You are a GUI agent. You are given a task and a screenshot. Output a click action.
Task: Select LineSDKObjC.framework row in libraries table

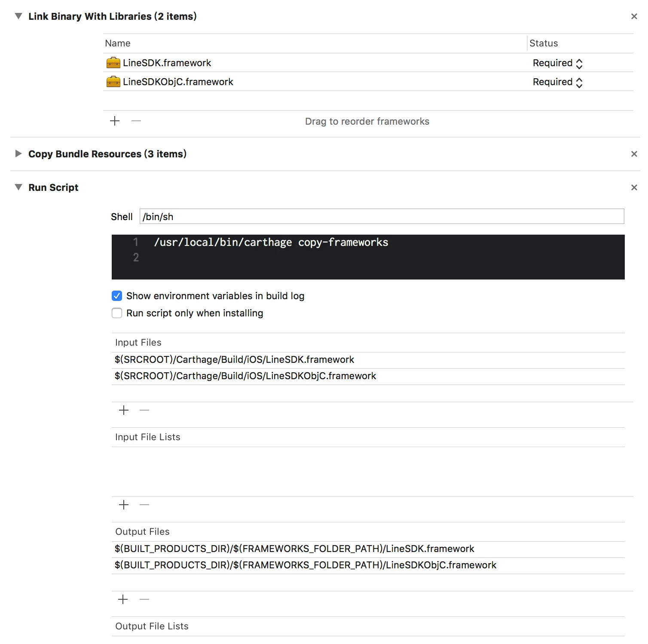click(x=368, y=82)
